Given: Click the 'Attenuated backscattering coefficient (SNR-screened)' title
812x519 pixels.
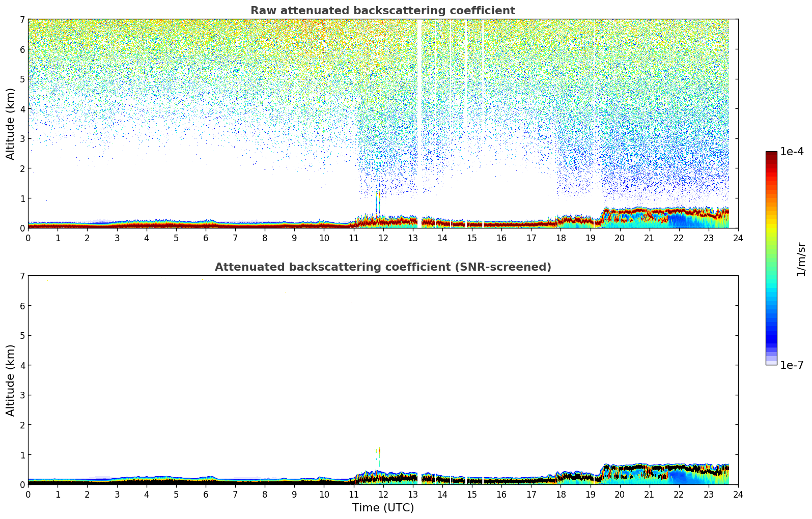Looking at the screenshot, I should pos(383,267).
